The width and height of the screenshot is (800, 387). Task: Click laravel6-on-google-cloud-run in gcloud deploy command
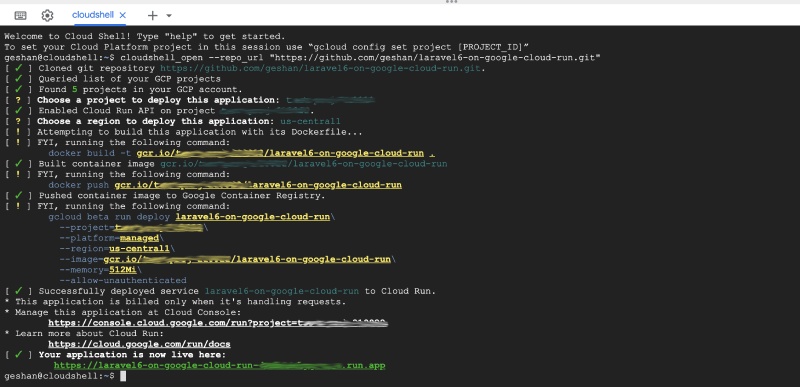(x=253, y=217)
